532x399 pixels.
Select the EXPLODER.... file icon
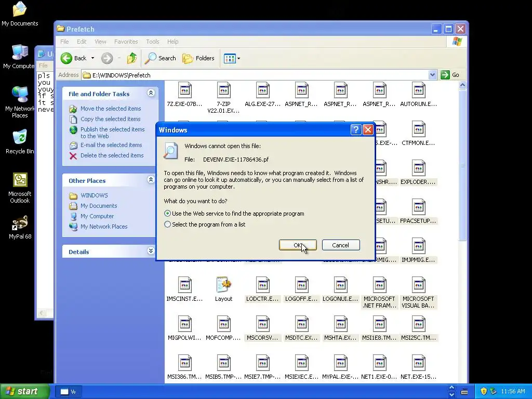[x=418, y=169]
